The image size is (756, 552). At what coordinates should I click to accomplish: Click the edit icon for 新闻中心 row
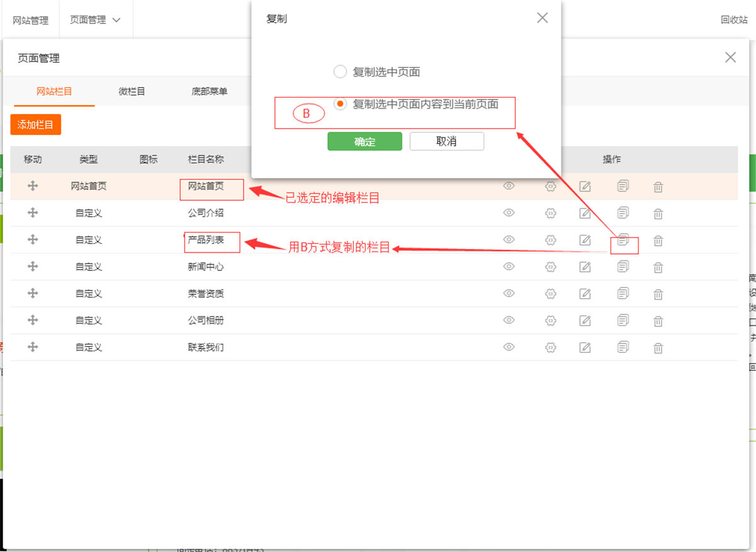pos(585,267)
